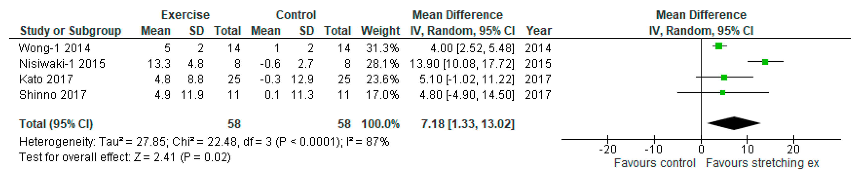Click the study name 'Nisiwaki-1 2015'
Image resolution: width=868 pixels, height=181 pixels.
point(62,64)
